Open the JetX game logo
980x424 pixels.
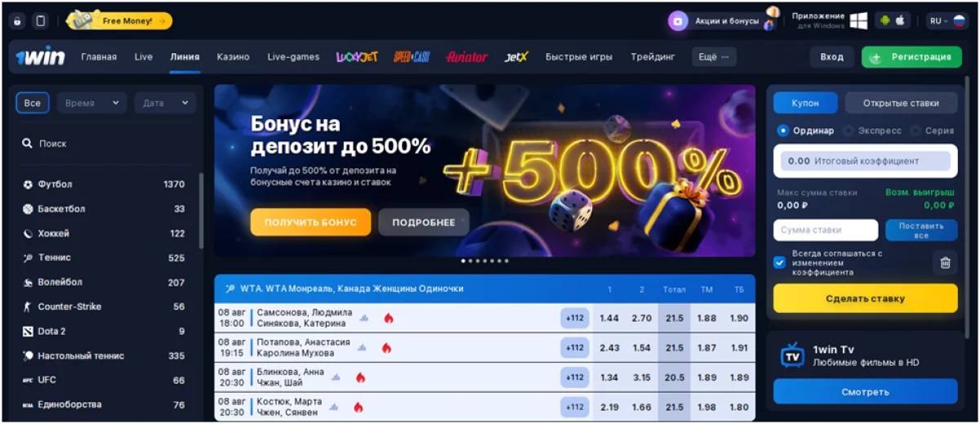516,57
